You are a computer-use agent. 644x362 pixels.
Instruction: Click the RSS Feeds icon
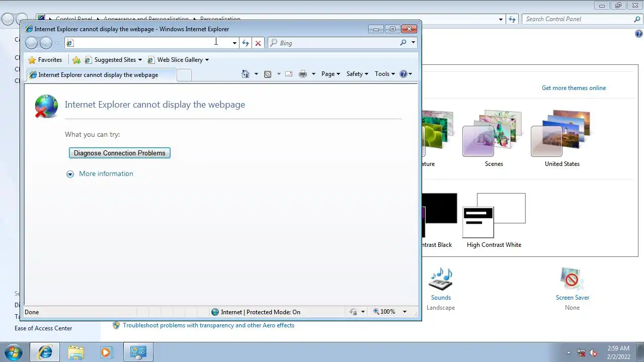[x=268, y=74]
